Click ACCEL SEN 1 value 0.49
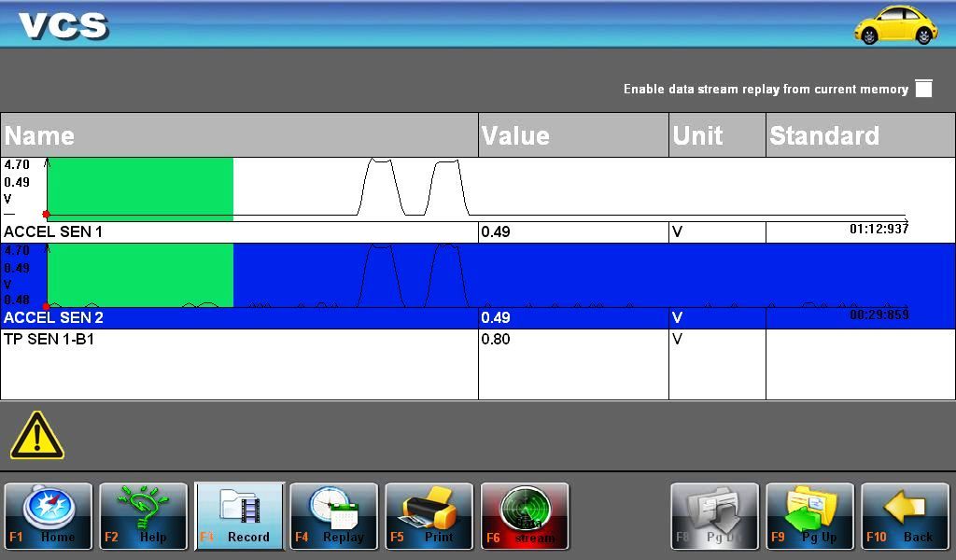This screenshot has height=560, width=956. click(x=496, y=231)
